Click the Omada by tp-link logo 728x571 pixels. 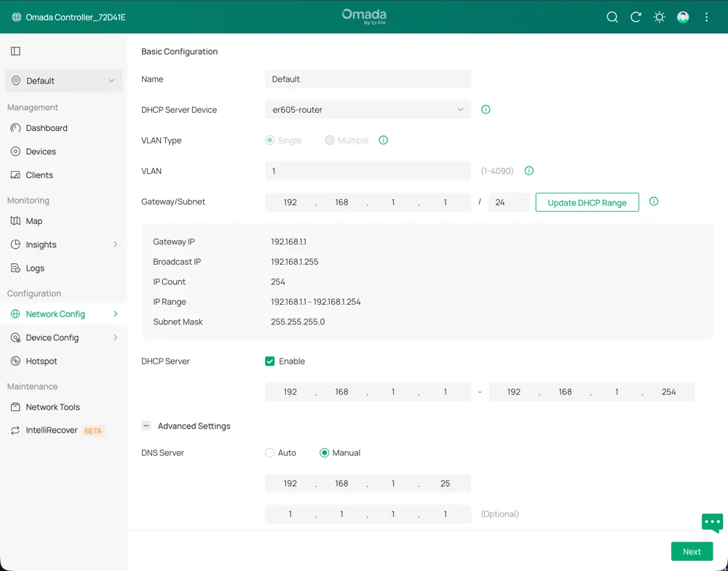[364, 17]
